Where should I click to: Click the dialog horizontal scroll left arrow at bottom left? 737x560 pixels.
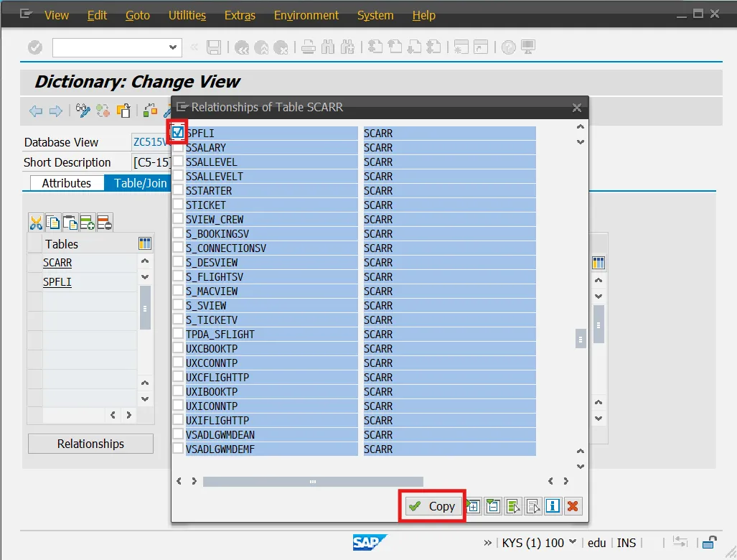pyautogui.click(x=179, y=481)
